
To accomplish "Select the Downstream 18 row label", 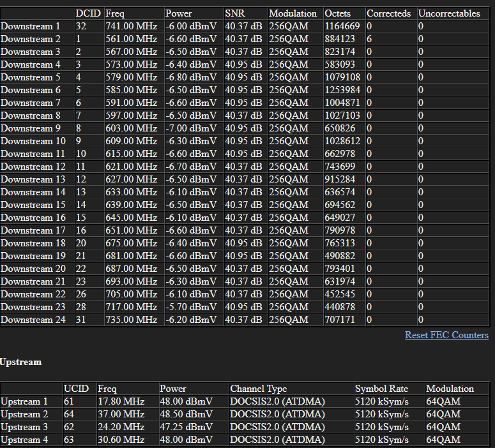I will click(33, 243).
